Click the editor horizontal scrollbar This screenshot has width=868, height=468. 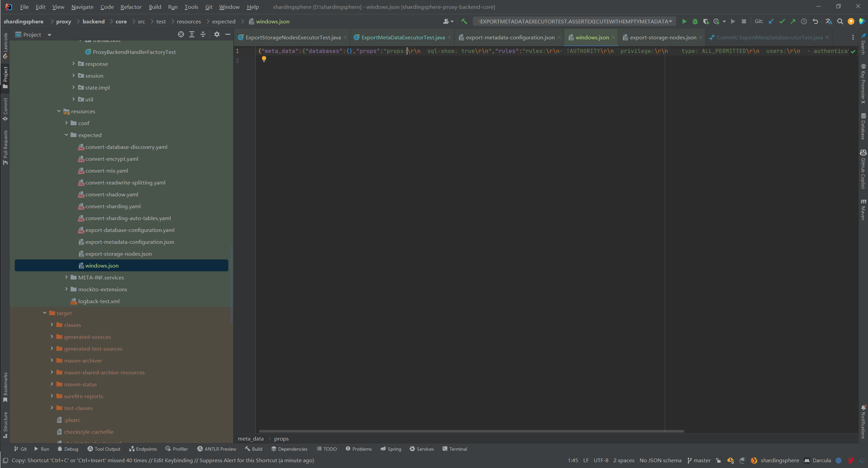click(471, 431)
